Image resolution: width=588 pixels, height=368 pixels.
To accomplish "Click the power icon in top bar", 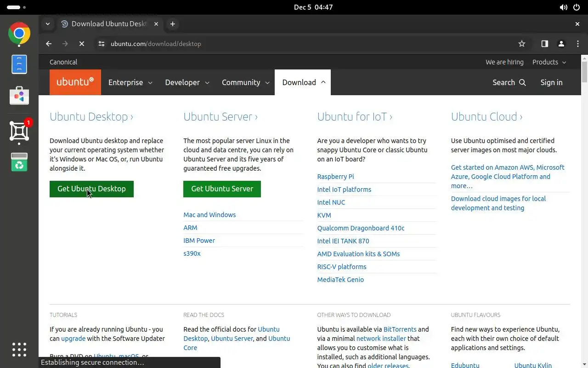I will pyautogui.click(x=577, y=7).
